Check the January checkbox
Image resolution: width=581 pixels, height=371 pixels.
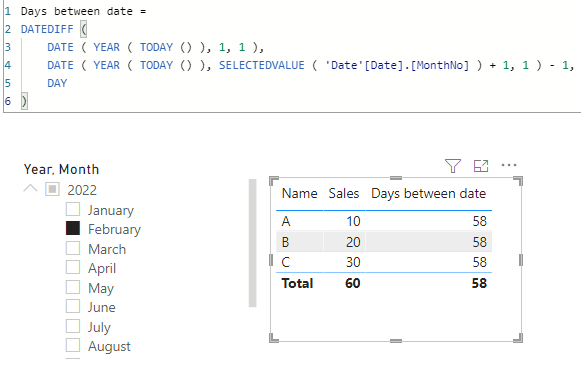tap(73, 209)
